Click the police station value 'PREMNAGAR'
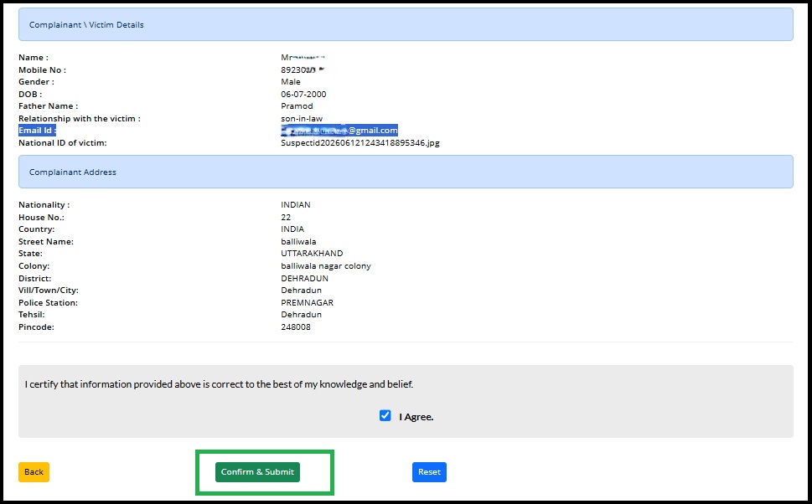This screenshot has height=504, width=812. pos(307,303)
